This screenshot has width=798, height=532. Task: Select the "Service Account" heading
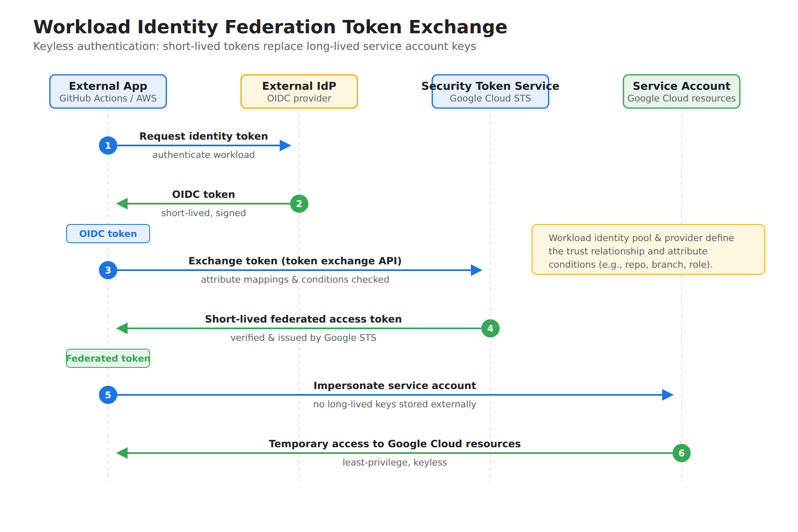click(682, 86)
